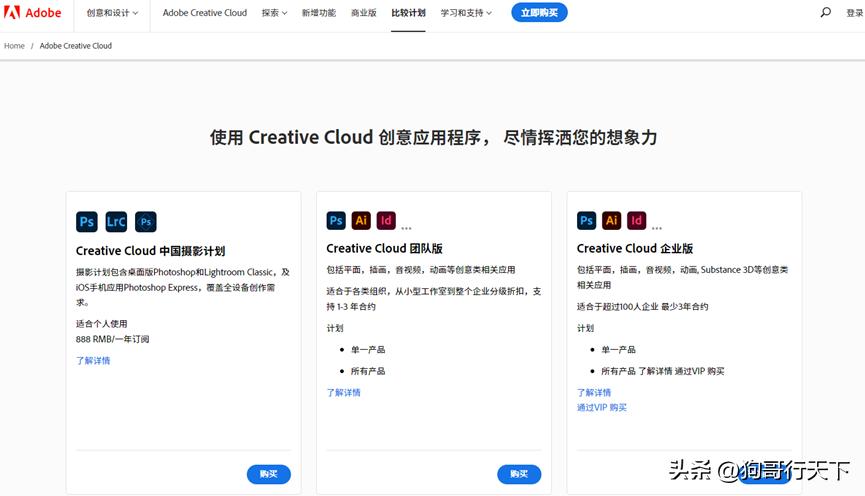The height and width of the screenshot is (496, 865).
Task: Click Photoshop icon in 企业版 card
Action: pos(586,221)
